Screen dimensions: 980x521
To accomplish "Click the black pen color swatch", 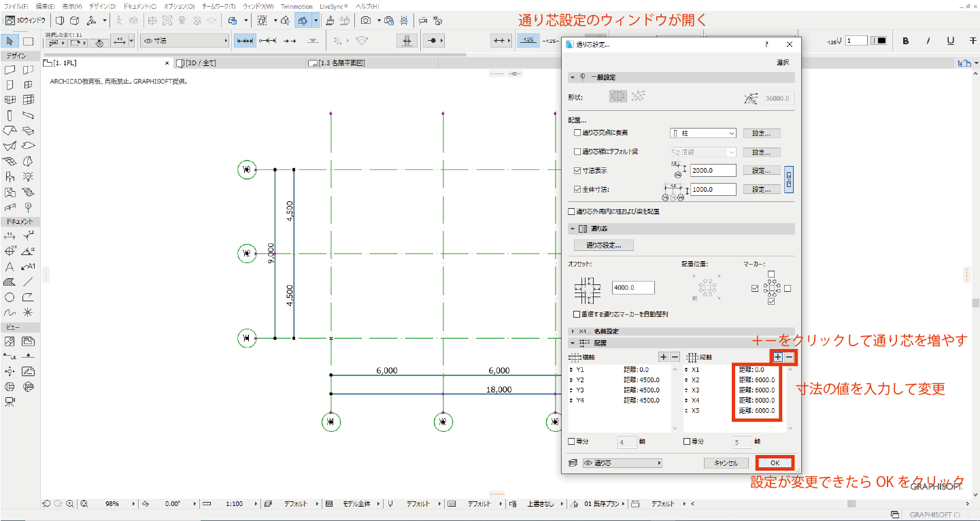I will 881,41.
